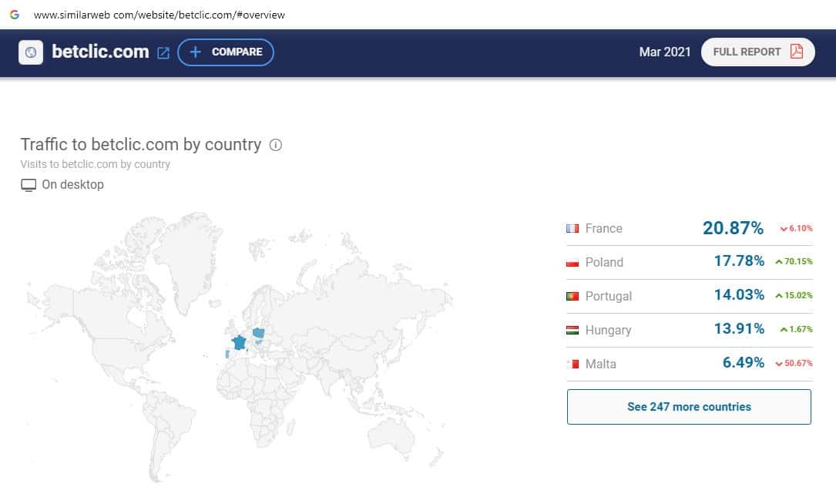Click the 1.67% increase indicator for Hungary
836x504 pixels.
(796, 330)
